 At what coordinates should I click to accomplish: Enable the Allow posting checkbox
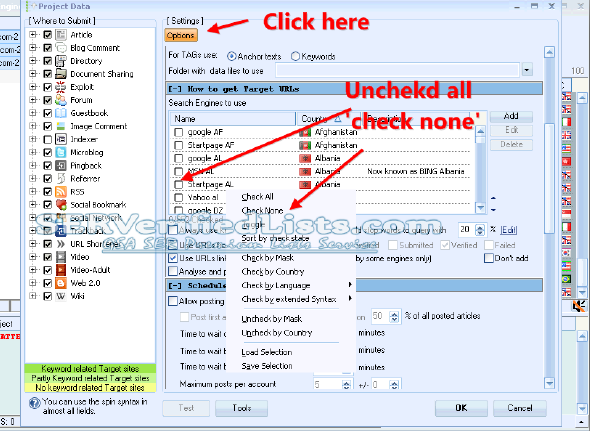(173, 301)
